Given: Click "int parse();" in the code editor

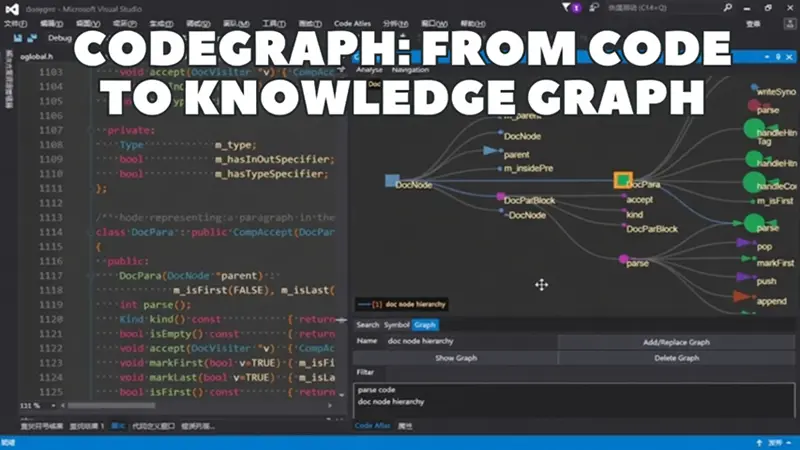Looking at the screenshot, I should [x=155, y=305].
